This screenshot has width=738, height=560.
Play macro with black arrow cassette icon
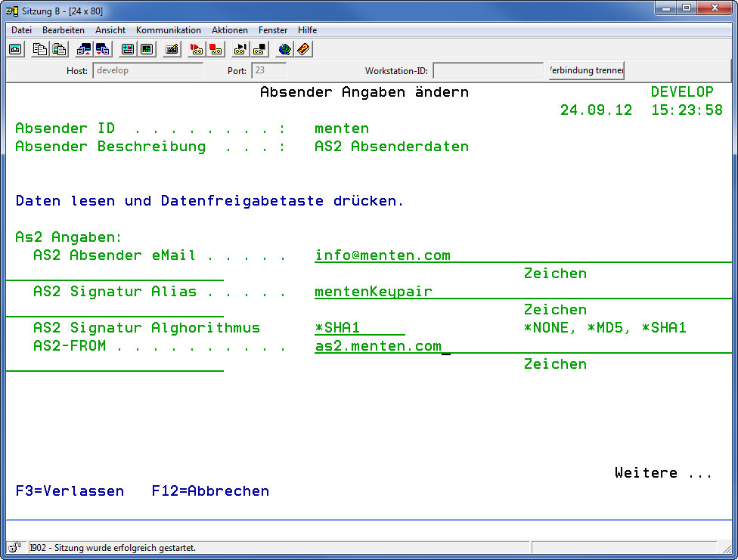tap(240, 50)
